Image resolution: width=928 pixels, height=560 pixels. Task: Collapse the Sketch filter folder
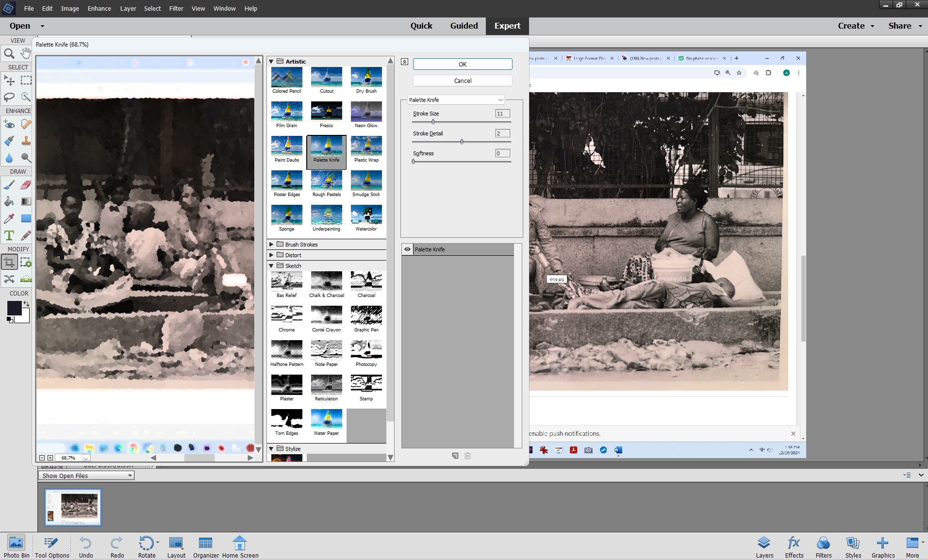271,266
